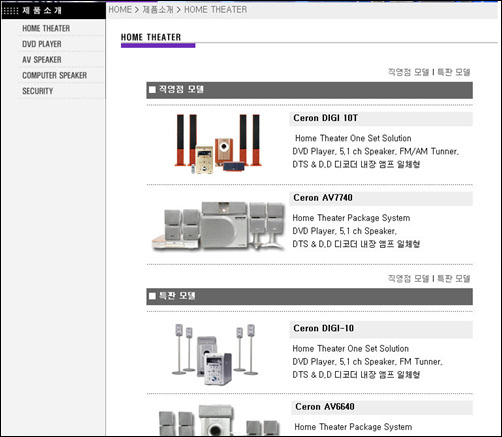502x437 pixels.
Task: Open Ceron DIGI 10T product image
Action: coord(218,144)
